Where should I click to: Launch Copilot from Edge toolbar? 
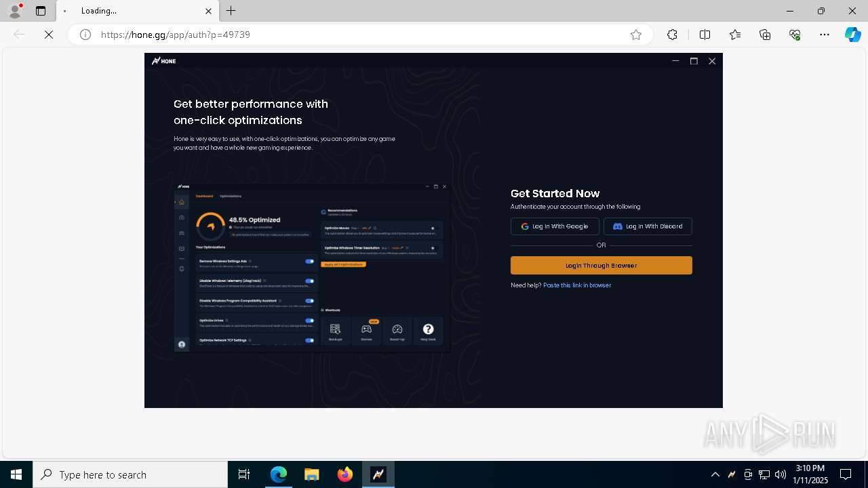coord(852,35)
